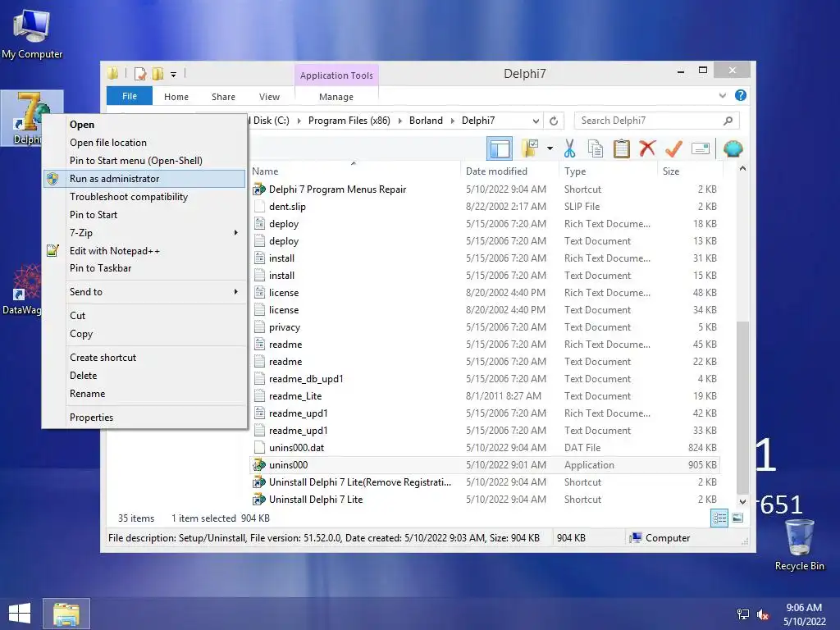Choose Open file location in context menu
Viewport: 840px width, 630px height.
coord(144,143)
